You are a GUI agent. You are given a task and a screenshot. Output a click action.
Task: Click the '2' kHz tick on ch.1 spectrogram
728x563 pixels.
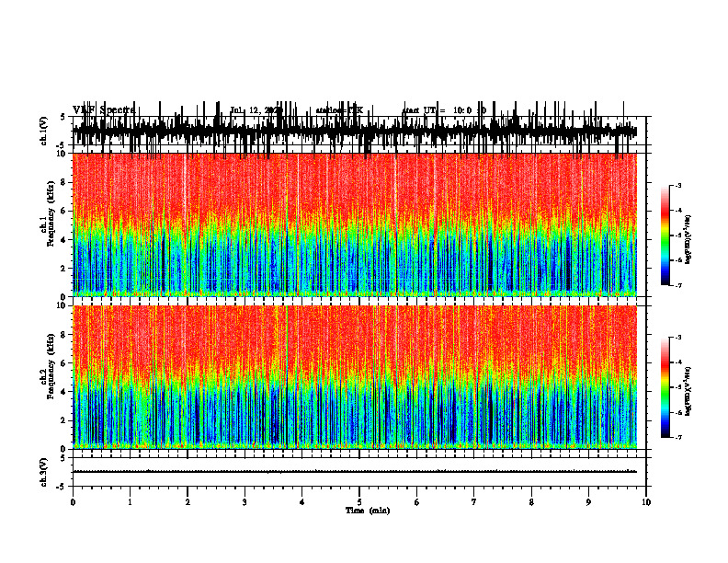[63, 269]
